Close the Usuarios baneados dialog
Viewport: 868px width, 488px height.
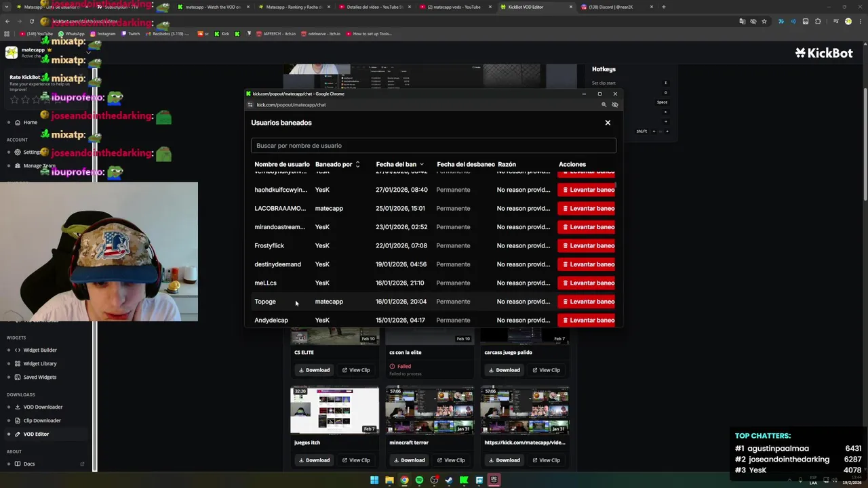click(608, 123)
